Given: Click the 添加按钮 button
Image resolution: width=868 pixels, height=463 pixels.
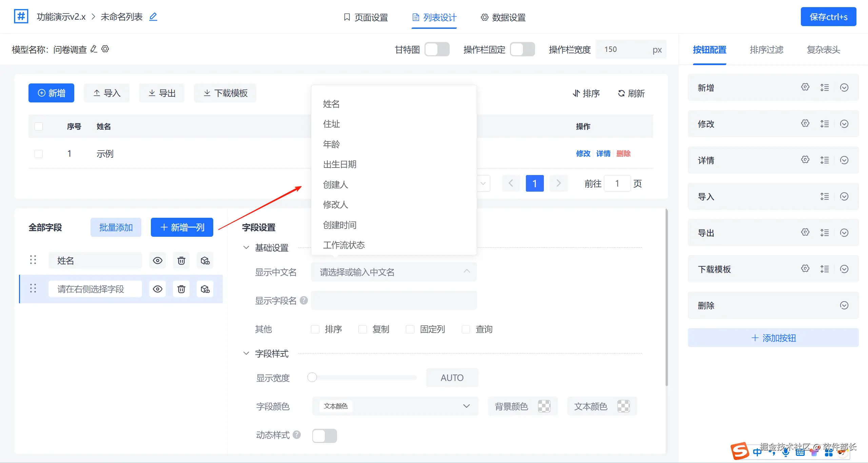Looking at the screenshot, I should [773, 338].
